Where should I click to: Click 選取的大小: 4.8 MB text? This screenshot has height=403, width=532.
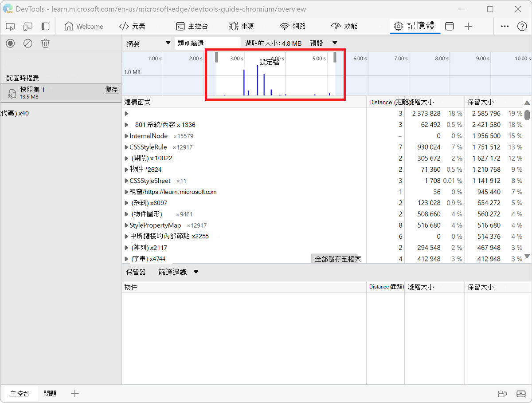pyautogui.click(x=273, y=43)
